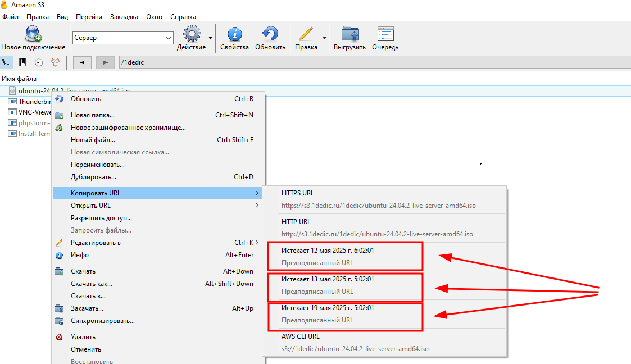Sort by the Имя файла column header
This screenshot has width=631, height=364.
pyautogui.click(x=19, y=79)
